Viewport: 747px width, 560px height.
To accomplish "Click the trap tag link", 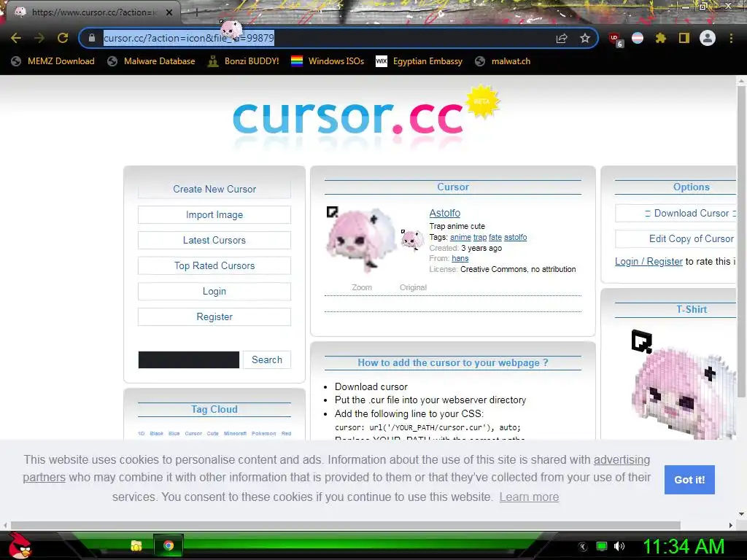I will (480, 237).
